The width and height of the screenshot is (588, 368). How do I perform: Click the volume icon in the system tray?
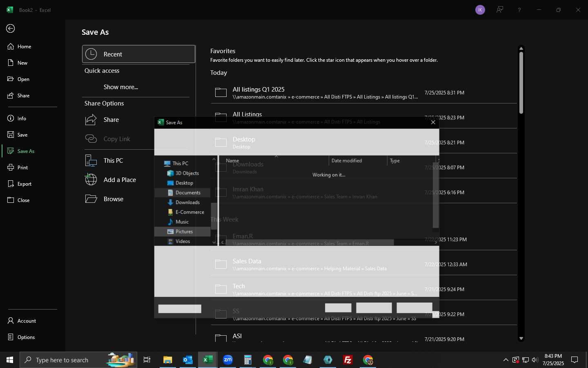(535, 360)
